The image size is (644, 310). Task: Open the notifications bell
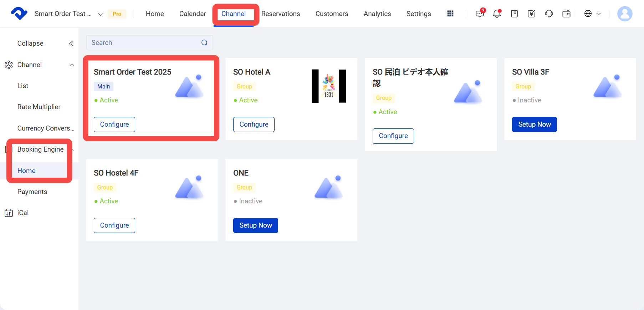(x=497, y=14)
